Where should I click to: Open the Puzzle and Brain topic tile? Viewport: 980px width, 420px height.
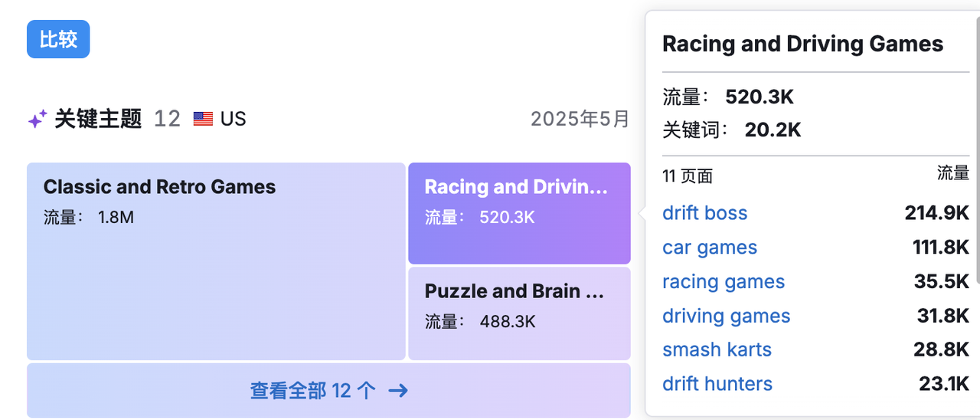(x=518, y=313)
